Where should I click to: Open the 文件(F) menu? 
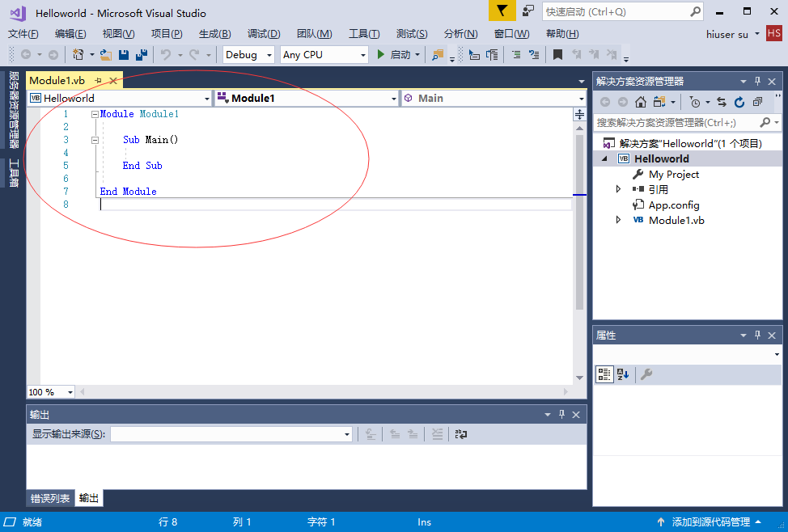coord(23,34)
